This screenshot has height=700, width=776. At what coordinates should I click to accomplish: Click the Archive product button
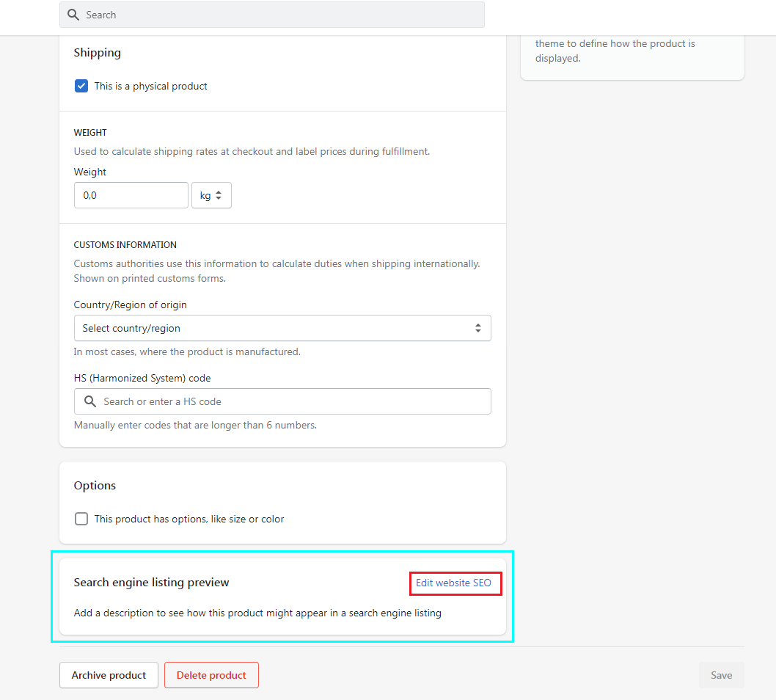point(109,675)
